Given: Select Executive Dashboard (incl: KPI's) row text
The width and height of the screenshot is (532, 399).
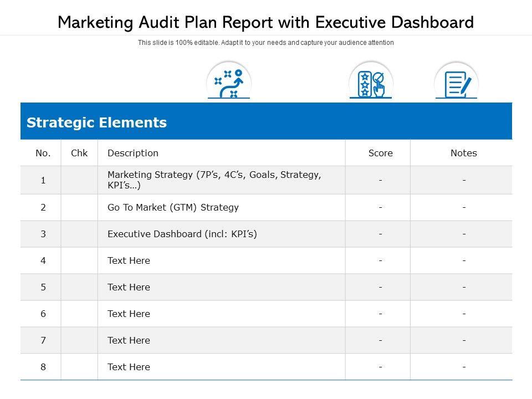Looking at the screenshot, I should [x=182, y=234].
